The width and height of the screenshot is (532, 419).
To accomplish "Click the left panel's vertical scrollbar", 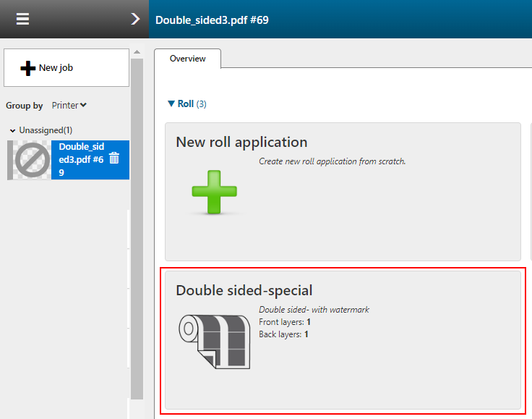I will [137, 217].
